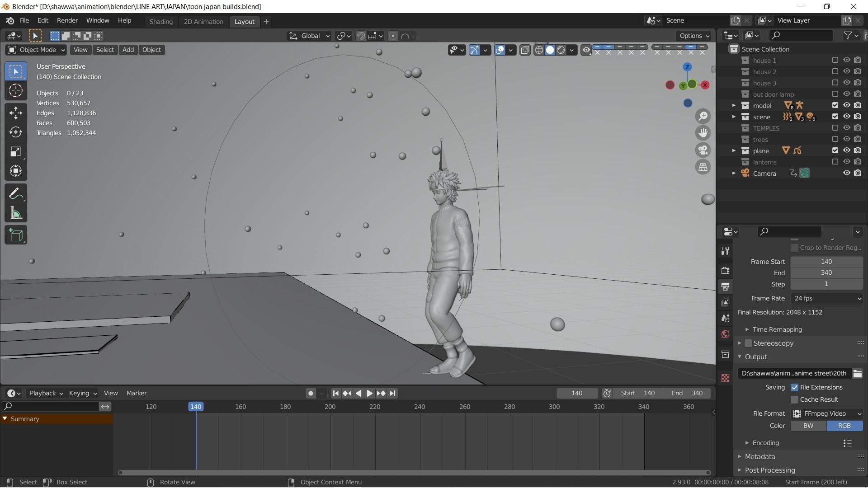Switch perspective/orthographic grid gizmo
Image resolution: width=868 pixels, height=488 pixels.
(703, 167)
